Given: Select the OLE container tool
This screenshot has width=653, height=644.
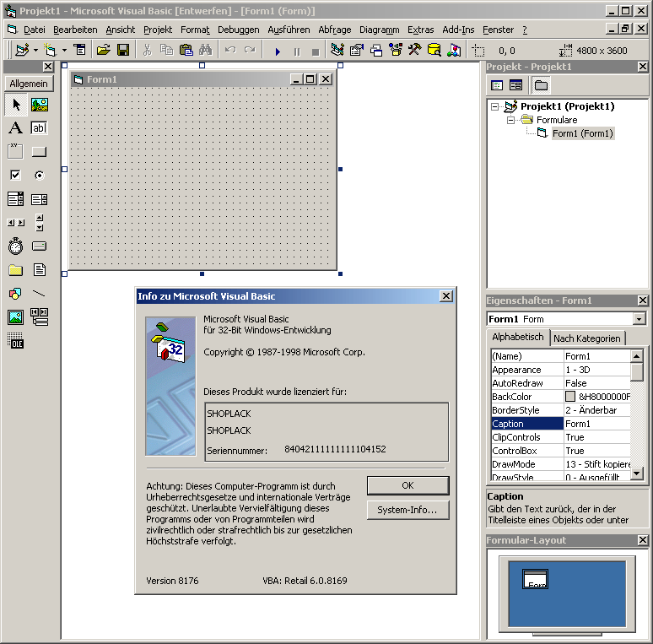Looking at the screenshot, I should pyautogui.click(x=16, y=341).
